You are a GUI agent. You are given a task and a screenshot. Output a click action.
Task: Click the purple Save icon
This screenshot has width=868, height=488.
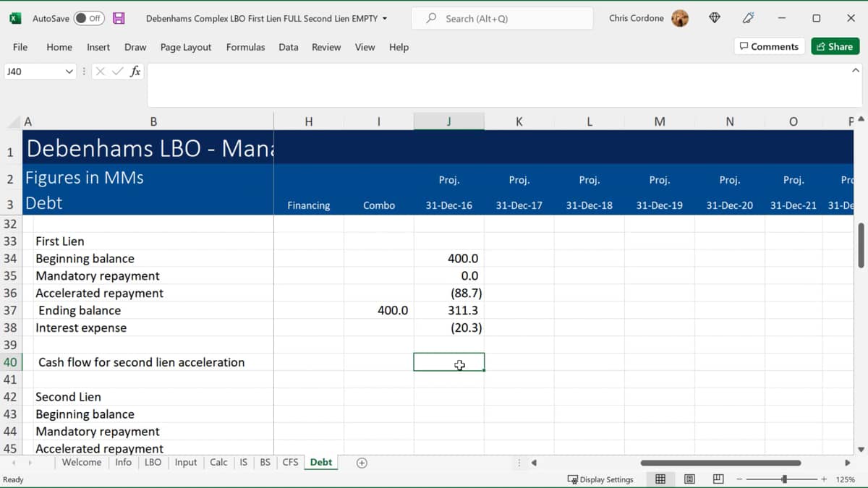[119, 18]
